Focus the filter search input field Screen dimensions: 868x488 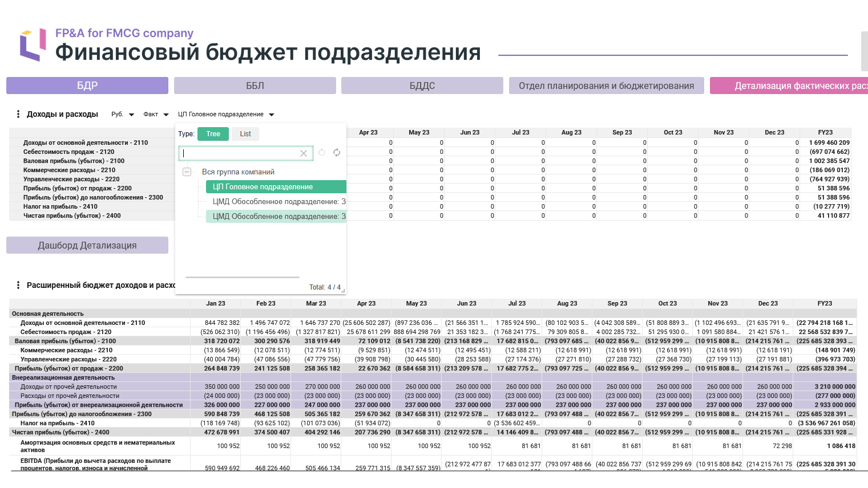[x=240, y=153]
